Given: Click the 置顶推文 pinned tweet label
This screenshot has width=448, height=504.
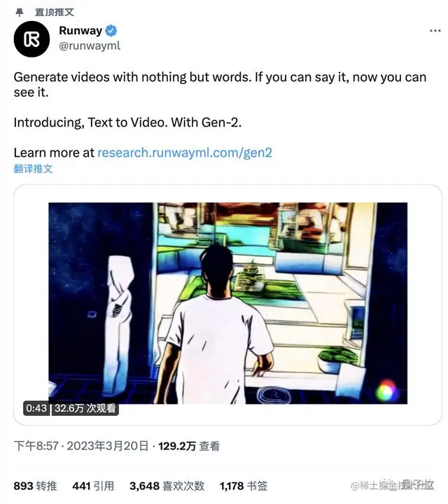Looking at the screenshot, I should pyautogui.click(x=55, y=13).
